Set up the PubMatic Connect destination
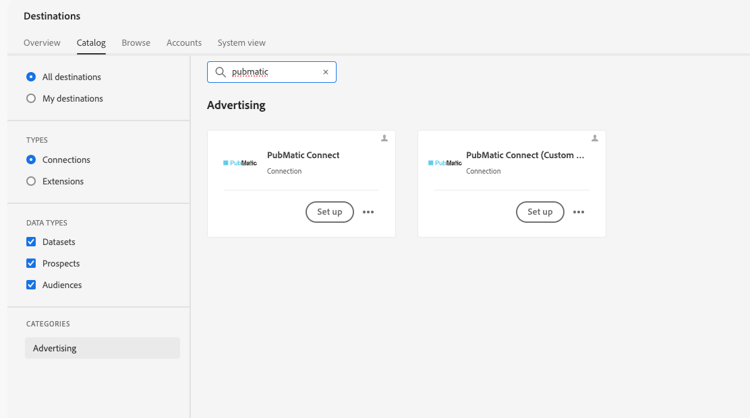 (329, 212)
